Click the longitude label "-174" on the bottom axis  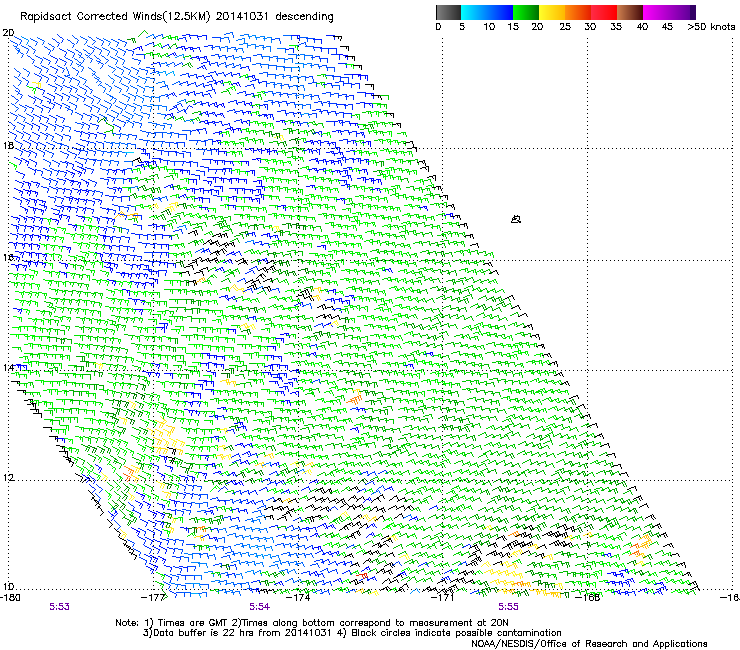coord(298,597)
